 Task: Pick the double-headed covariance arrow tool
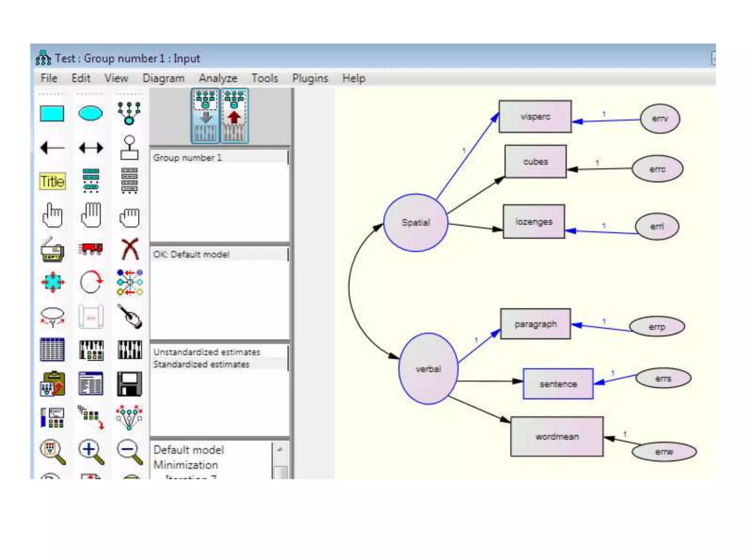90,148
